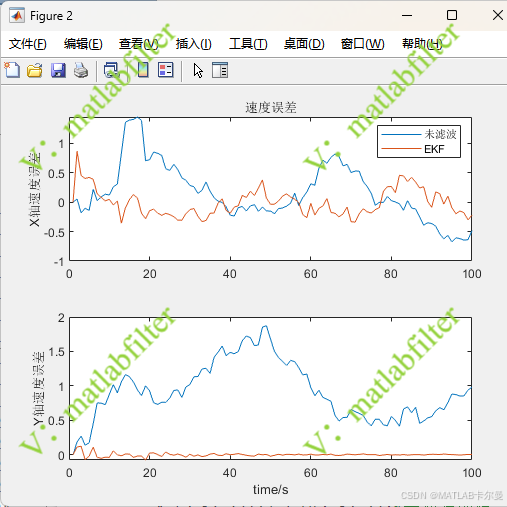Print the figure with the printer icon
The image size is (507, 507).
(81, 70)
